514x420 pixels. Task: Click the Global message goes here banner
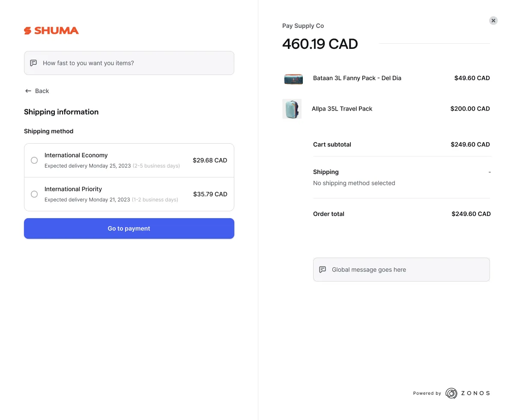401,270
